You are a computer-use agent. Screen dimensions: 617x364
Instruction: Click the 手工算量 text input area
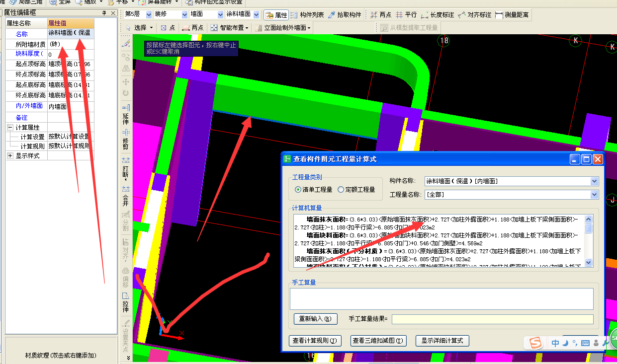441,299
